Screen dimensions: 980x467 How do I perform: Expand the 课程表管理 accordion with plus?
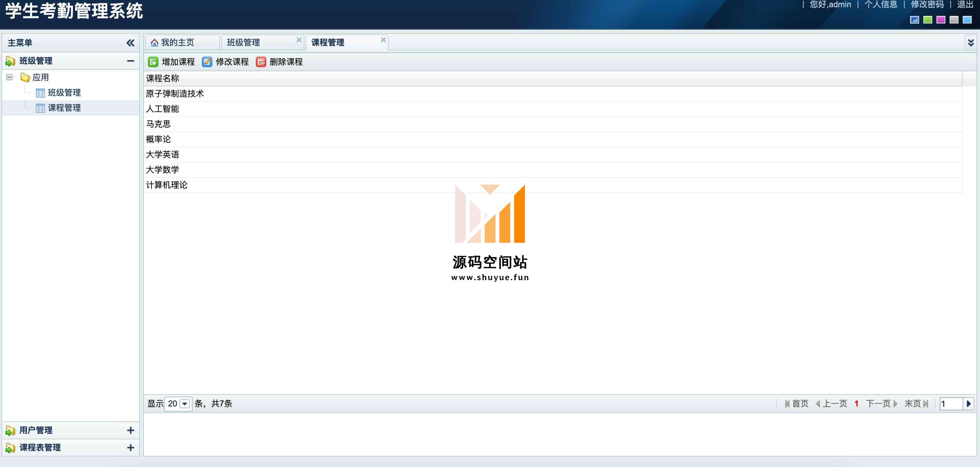(x=130, y=448)
